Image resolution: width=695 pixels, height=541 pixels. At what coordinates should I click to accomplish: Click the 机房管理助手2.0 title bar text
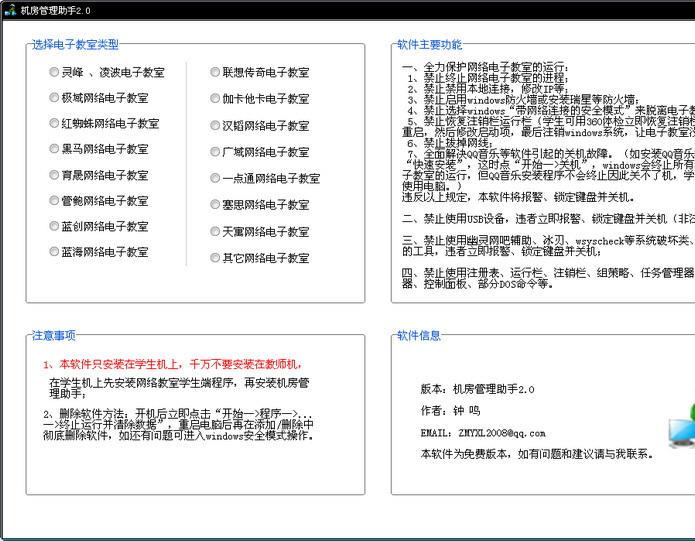pyautogui.click(x=55, y=10)
